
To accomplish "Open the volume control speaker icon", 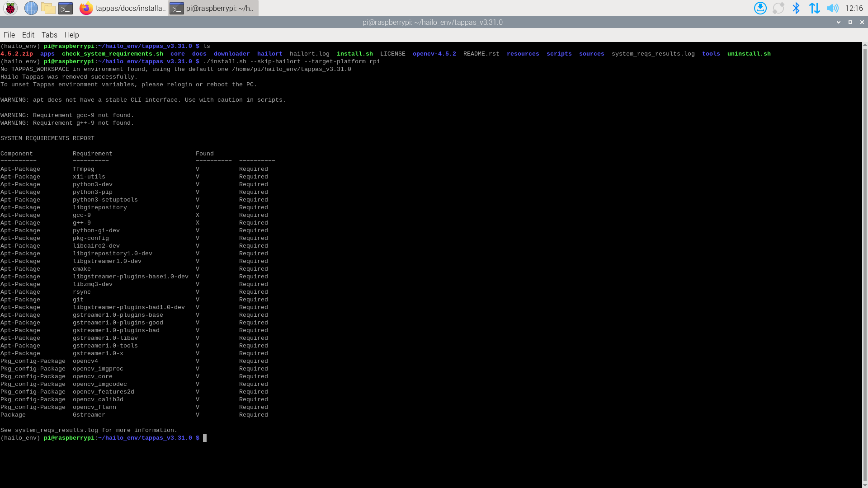I will point(832,8).
